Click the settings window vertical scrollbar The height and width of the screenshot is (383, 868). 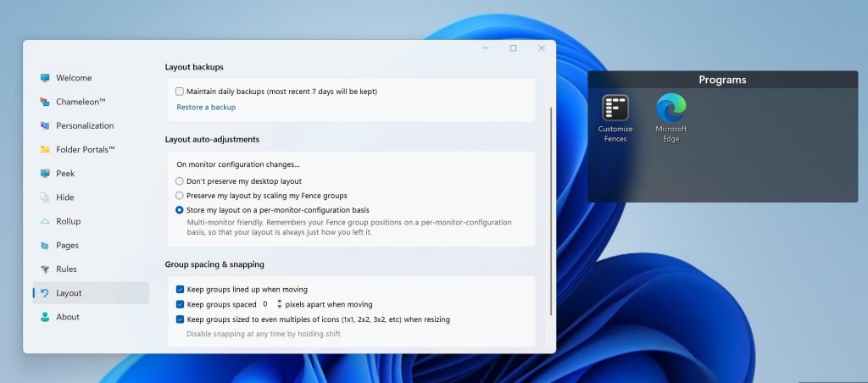coord(551,212)
